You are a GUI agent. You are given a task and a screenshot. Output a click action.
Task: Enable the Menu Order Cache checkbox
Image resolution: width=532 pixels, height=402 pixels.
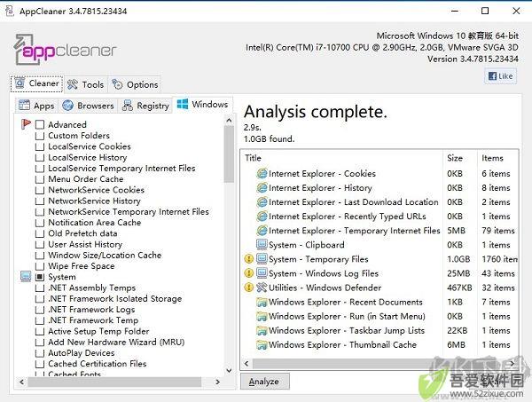40,179
